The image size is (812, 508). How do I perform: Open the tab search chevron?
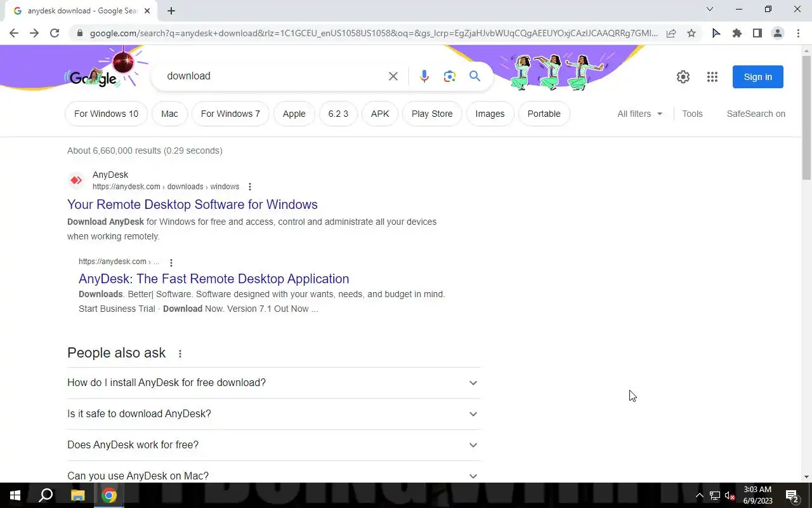(x=710, y=9)
